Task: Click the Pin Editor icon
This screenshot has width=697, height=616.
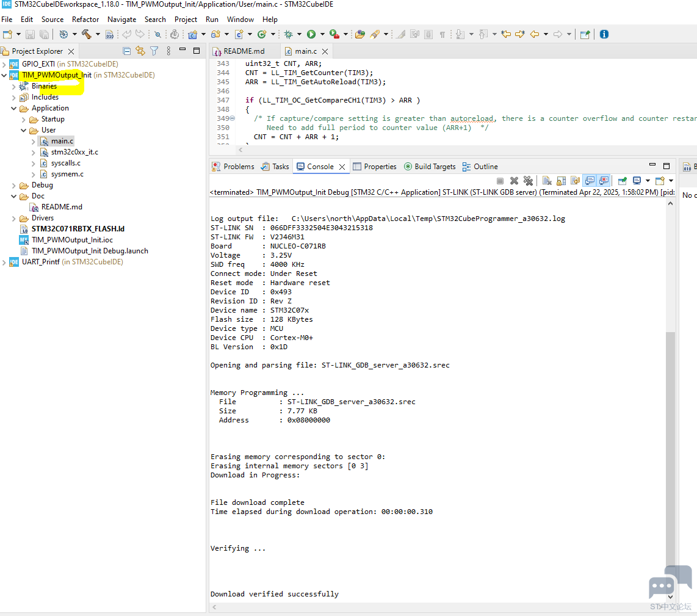Action: point(585,34)
